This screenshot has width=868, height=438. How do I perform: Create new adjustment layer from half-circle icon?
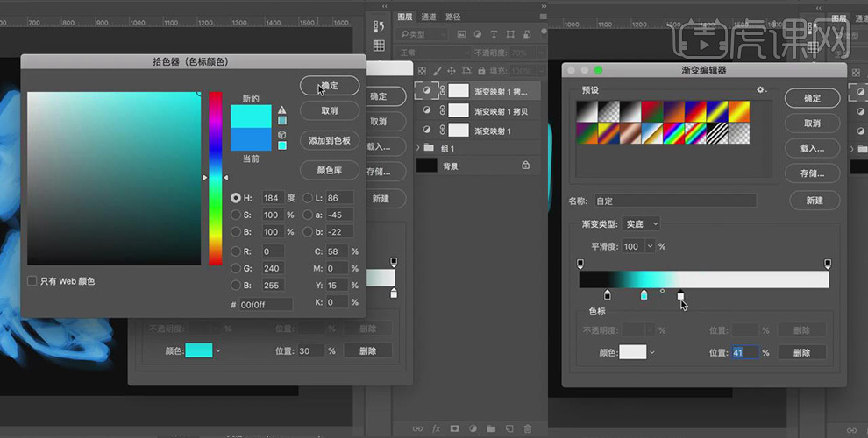[x=473, y=428]
